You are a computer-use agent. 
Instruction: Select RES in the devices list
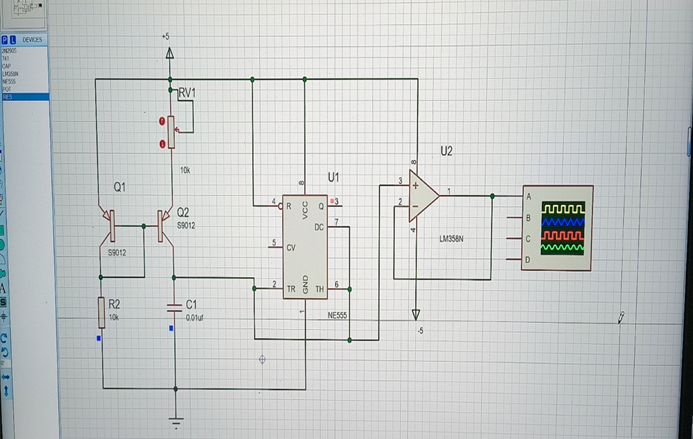[x=25, y=97]
